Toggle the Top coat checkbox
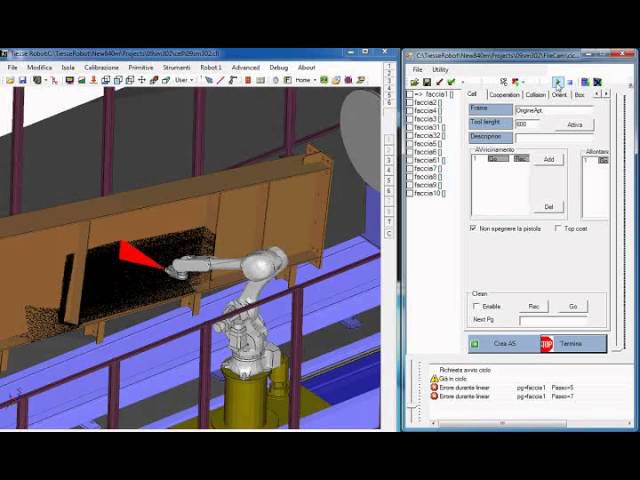 (x=558, y=228)
